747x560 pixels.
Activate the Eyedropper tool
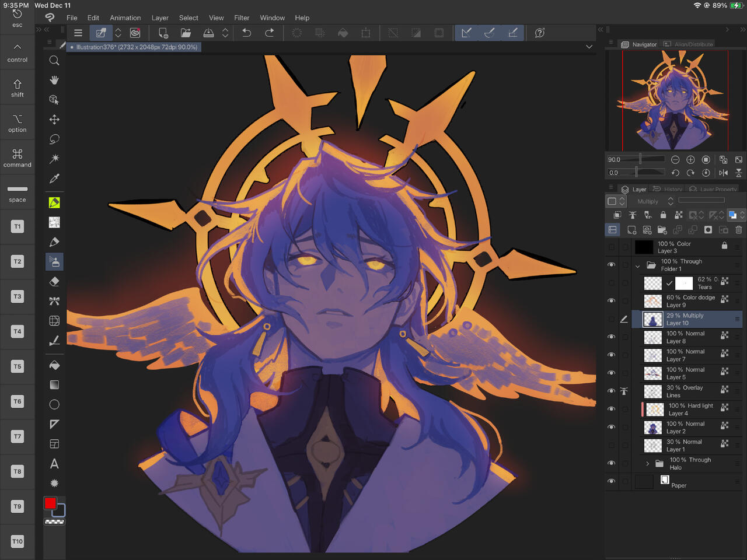pyautogui.click(x=54, y=178)
